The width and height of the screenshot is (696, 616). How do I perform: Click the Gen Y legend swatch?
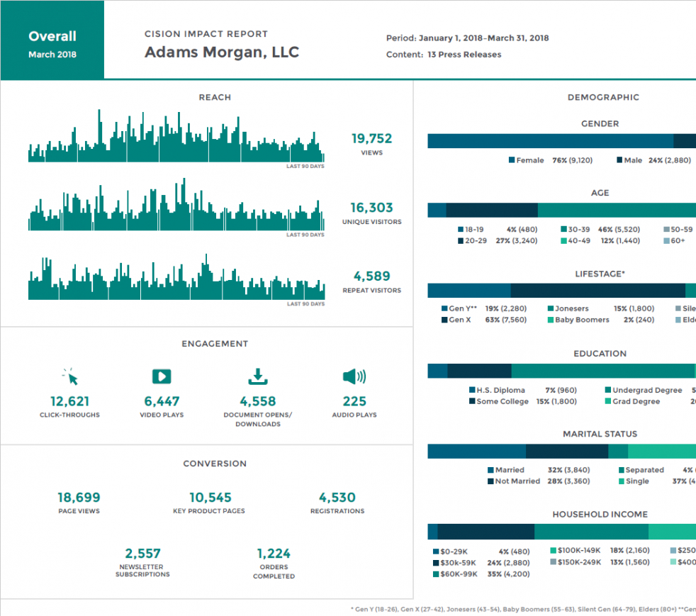point(444,308)
